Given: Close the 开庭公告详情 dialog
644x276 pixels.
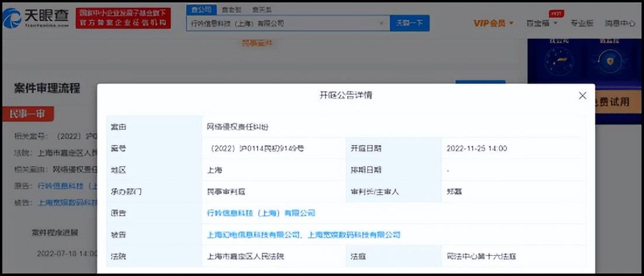Looking at the screenshot, I should click(582, 96).
